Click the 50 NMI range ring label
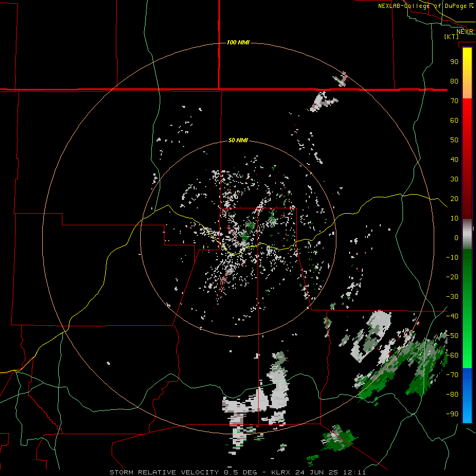 click(238, 140)
